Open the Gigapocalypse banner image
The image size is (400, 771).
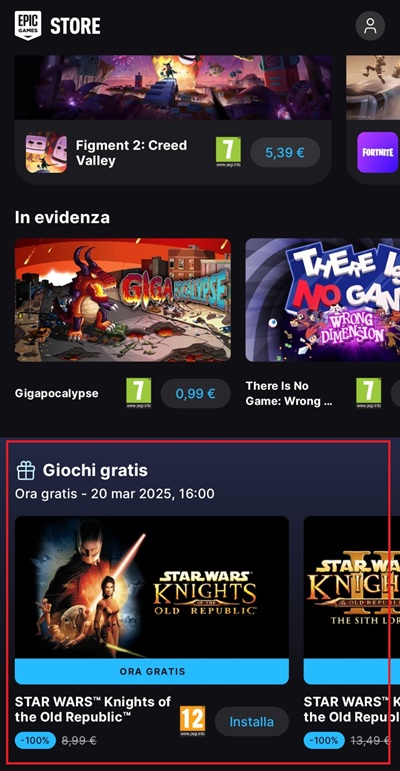point(123,300)
